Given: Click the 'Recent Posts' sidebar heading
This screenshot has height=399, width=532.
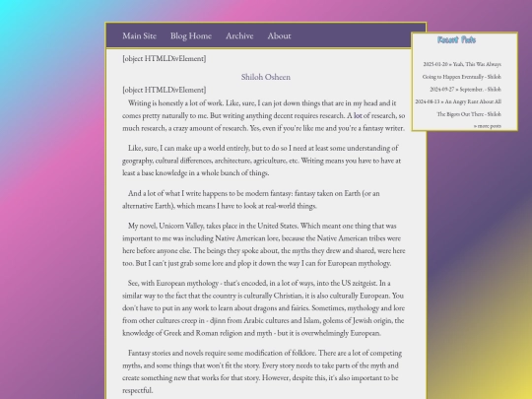Looking at the screenshot, I should pyautogui.click(x=456, y=40).
